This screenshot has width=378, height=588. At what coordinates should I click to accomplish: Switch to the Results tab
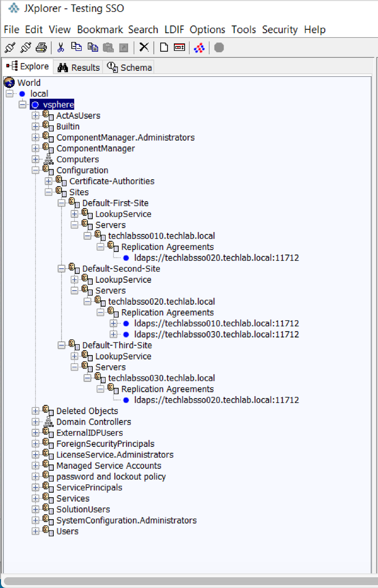[78, 67]
